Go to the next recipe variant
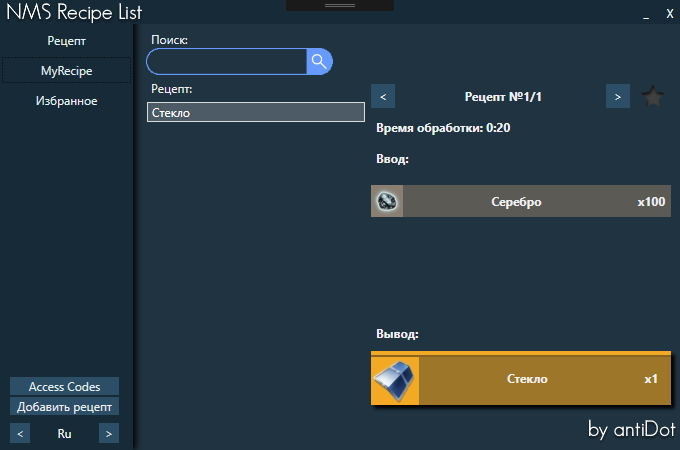680x450 pixels. click(x=618, y=96)
